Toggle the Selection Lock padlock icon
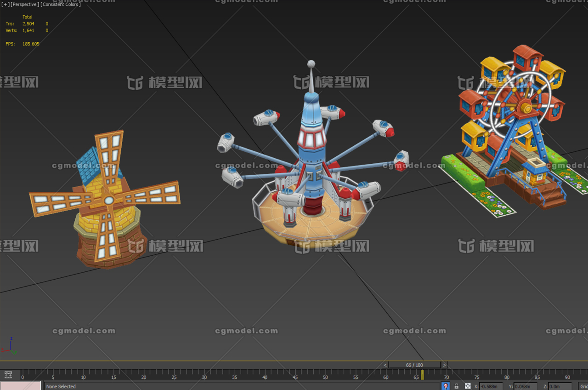588x390 pixels. pos(457,386)
